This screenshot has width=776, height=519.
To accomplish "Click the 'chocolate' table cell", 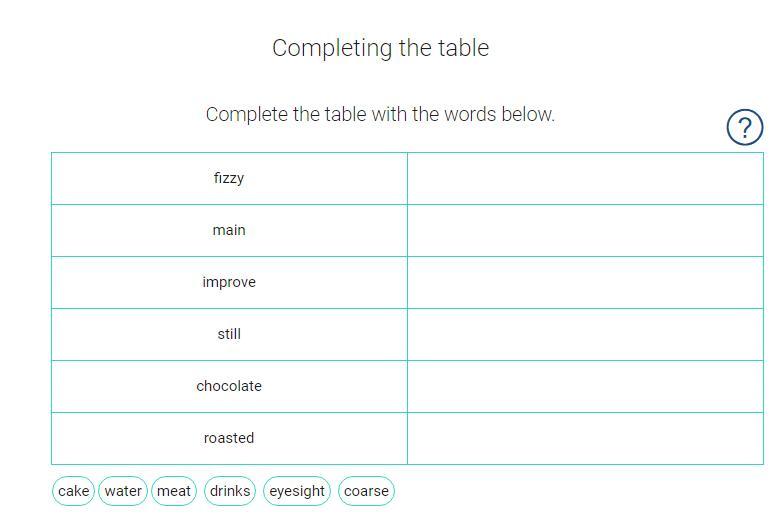I will click(229, 386).
